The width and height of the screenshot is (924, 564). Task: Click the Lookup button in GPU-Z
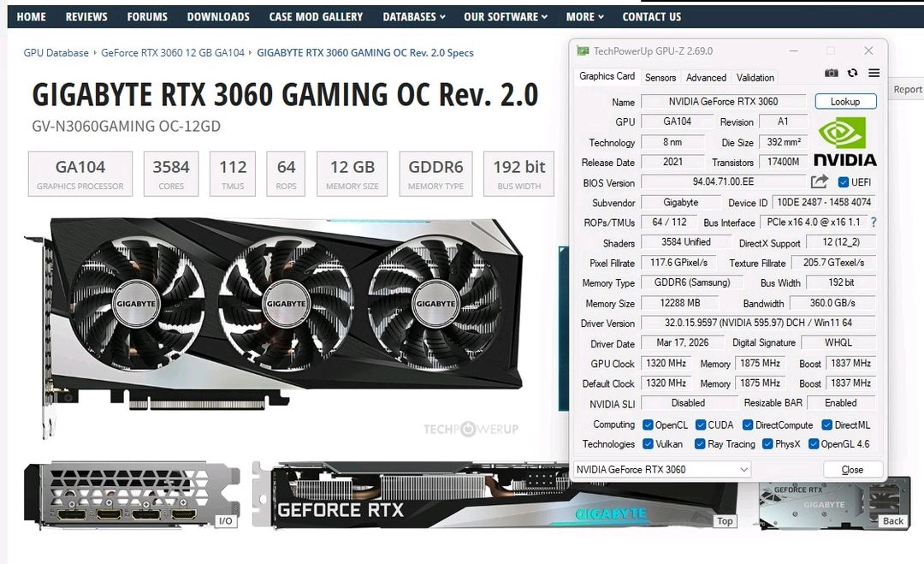845,101
